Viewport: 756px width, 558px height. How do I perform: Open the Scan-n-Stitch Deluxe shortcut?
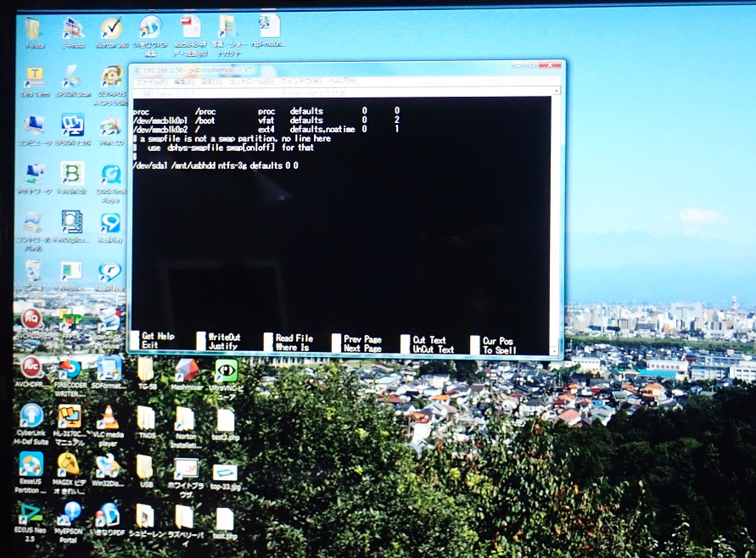[x=109, y=329]
